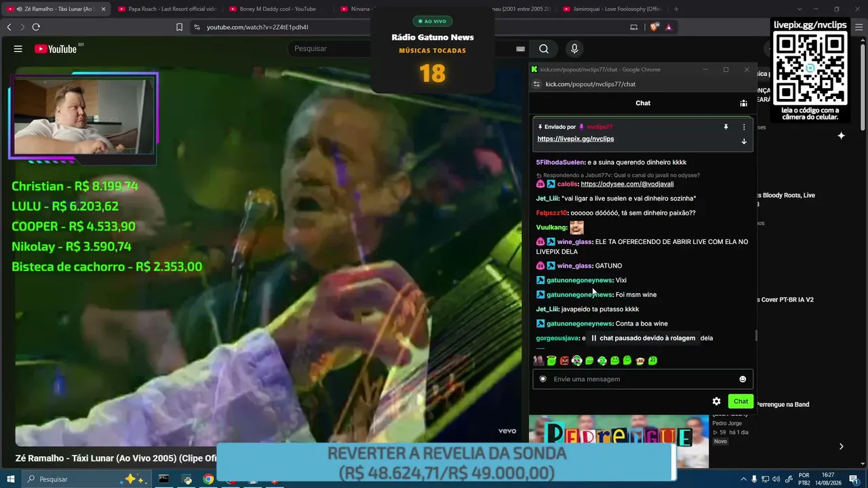Click the 'Pedro Jorge' channel name
The image size is (868, 488).
[x=727, y=423]
